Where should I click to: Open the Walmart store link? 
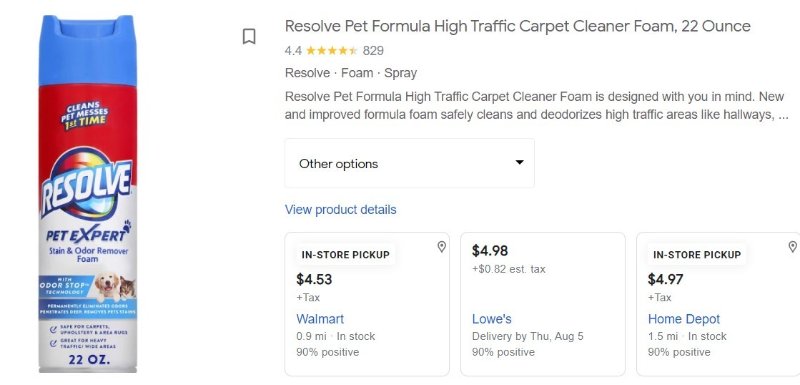(320, 319)
